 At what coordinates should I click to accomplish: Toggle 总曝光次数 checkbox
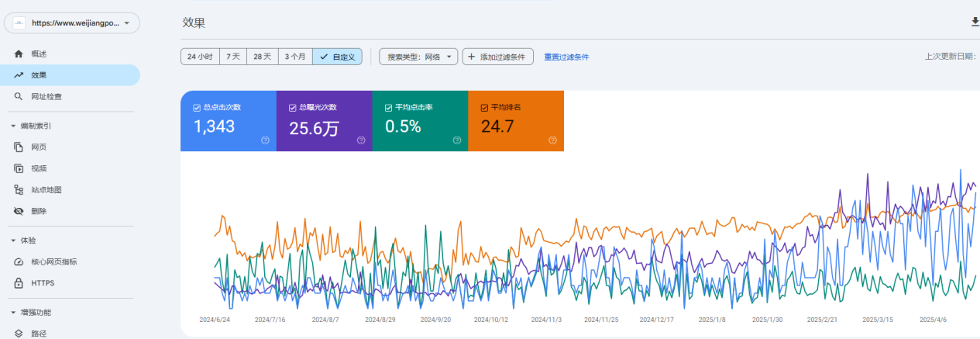[x=293, y=108]
